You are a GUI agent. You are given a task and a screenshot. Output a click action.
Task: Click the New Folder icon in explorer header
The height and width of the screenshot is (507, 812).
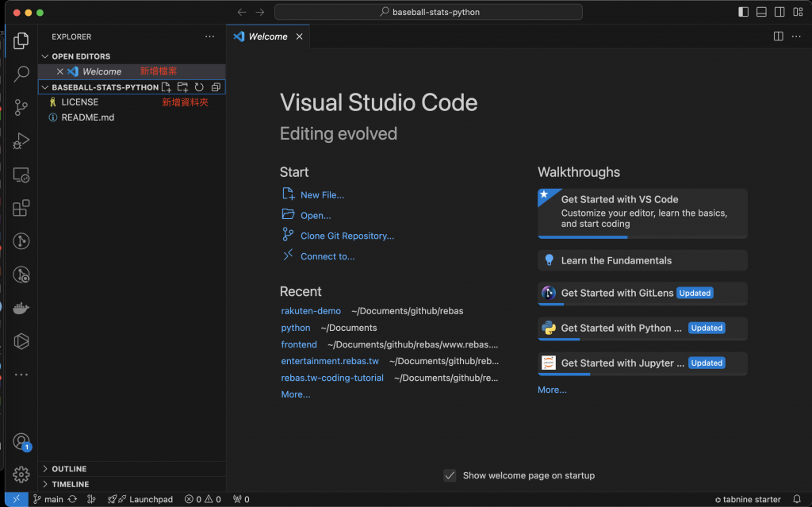click(182, 87)
